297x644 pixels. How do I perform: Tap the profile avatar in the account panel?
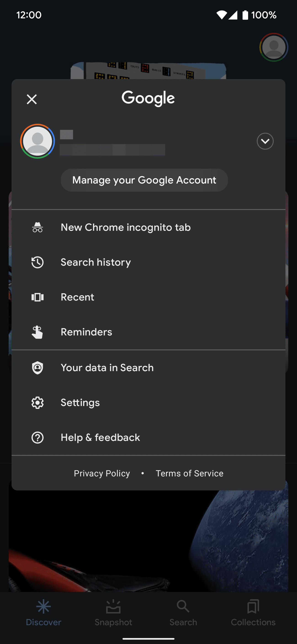tap(37, 141)
